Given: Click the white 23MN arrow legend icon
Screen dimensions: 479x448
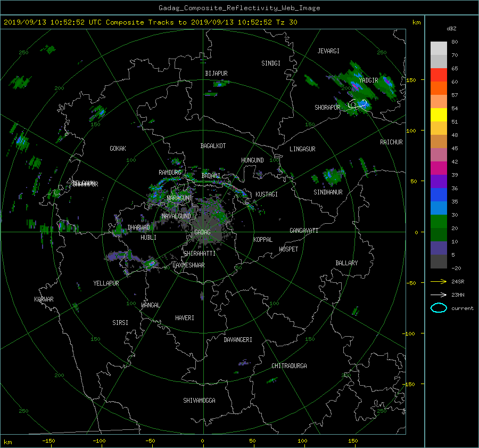Looking at the screenshot, I should click(x=439, y=295).
